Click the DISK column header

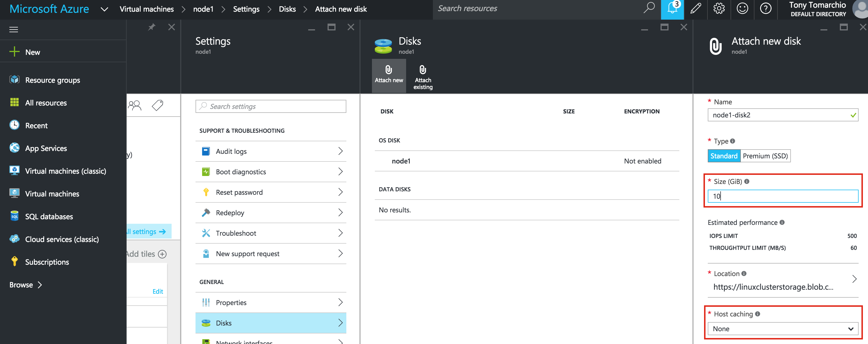[387, 111]
